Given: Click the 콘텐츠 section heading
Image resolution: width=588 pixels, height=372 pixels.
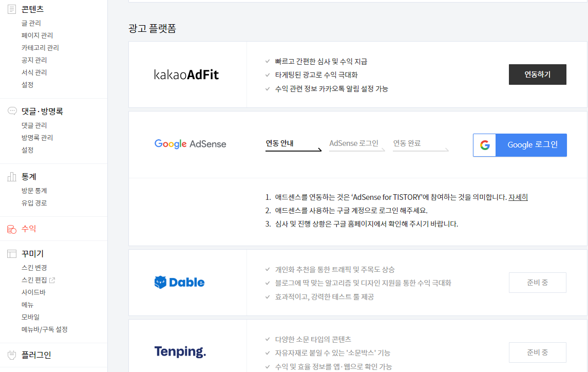Looking at the screenshot, I should click(x=33, y=9).
